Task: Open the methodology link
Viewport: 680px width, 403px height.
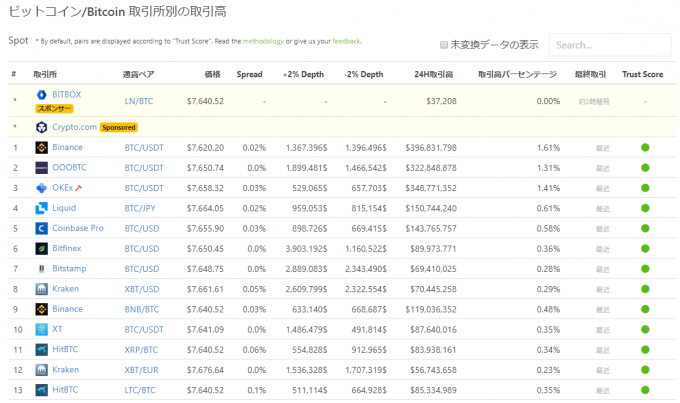Action: [x=263, y=41]
